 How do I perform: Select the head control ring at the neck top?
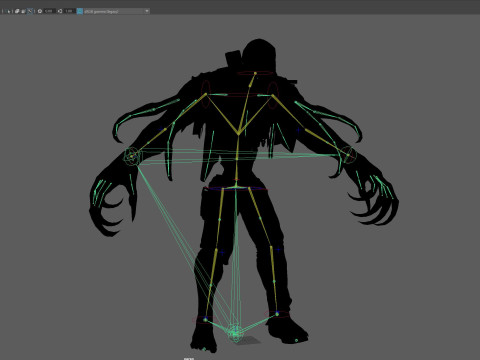tap(255, 73)
